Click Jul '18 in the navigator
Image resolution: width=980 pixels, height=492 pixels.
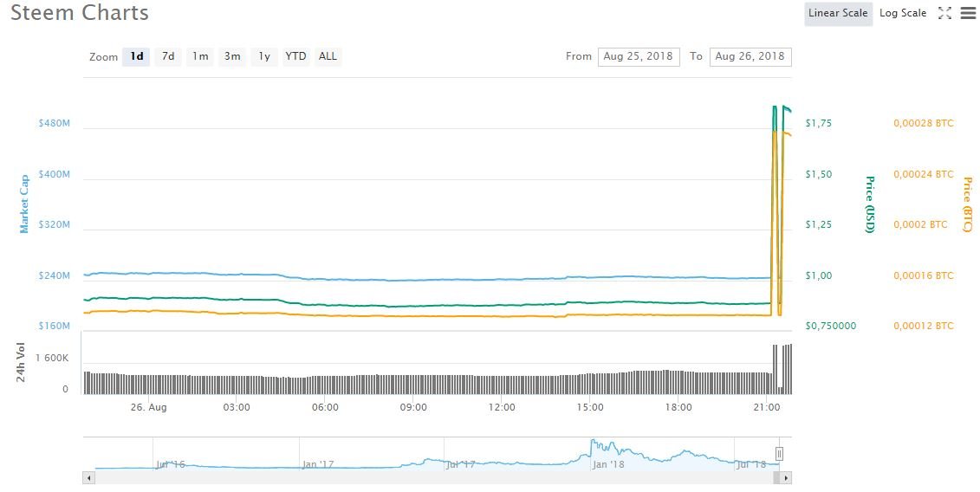click(x=752, y=464)
